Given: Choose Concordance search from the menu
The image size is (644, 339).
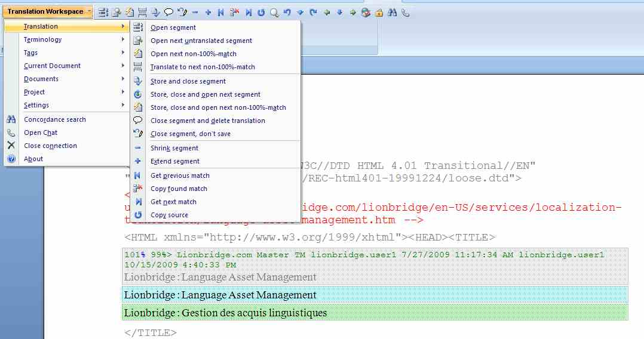Looking at the screenshot, I should [x=66, y=119].
